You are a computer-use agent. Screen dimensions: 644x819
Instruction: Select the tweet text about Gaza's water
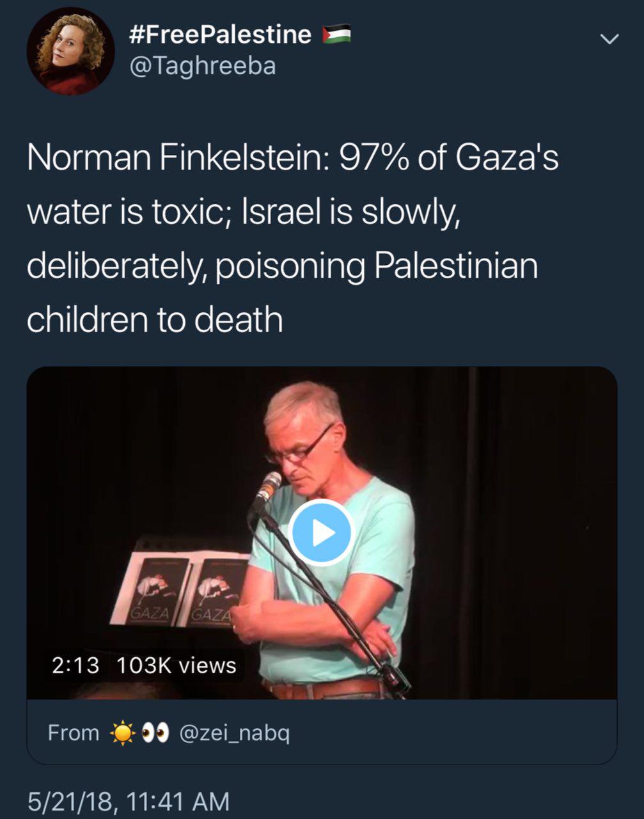click(x=292, y=237)
